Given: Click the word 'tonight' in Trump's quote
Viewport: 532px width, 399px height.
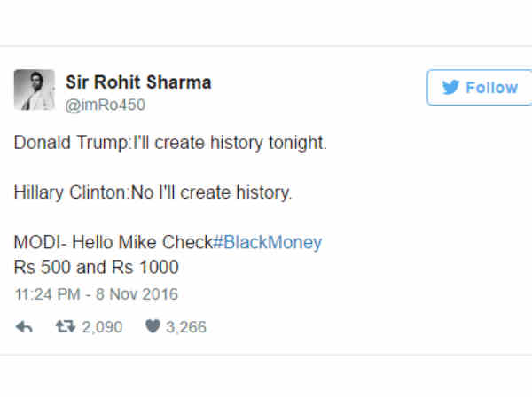Looking at the screenshot, I should click(x=296, y=142).
